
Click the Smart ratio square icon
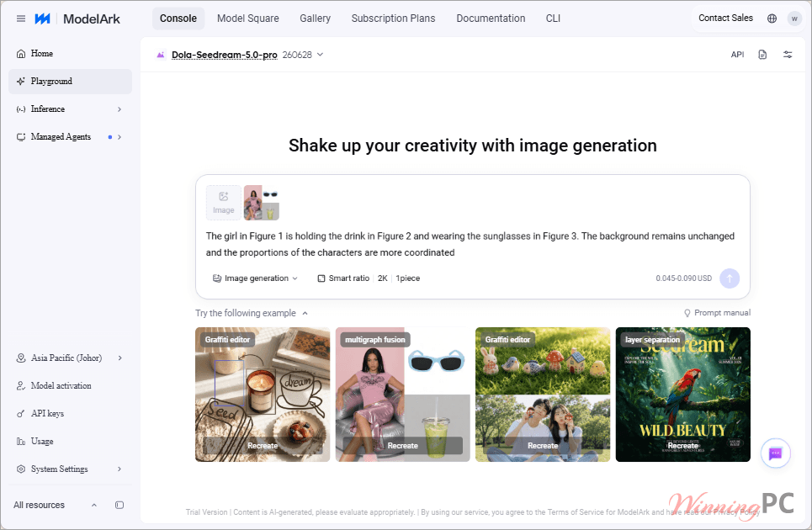pos(321,278)
